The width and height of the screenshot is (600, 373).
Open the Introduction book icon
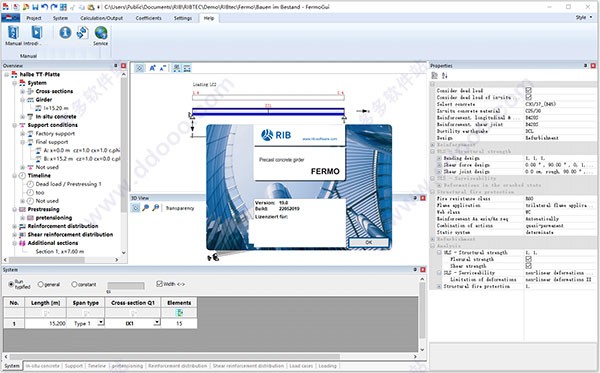click(36, 33)
